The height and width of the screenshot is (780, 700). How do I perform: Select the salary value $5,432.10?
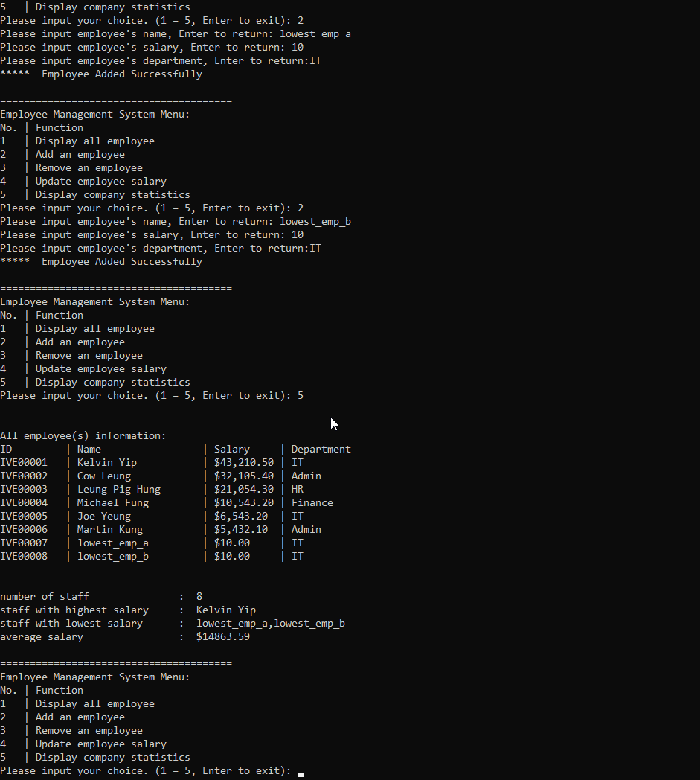[x=241, y=530]
